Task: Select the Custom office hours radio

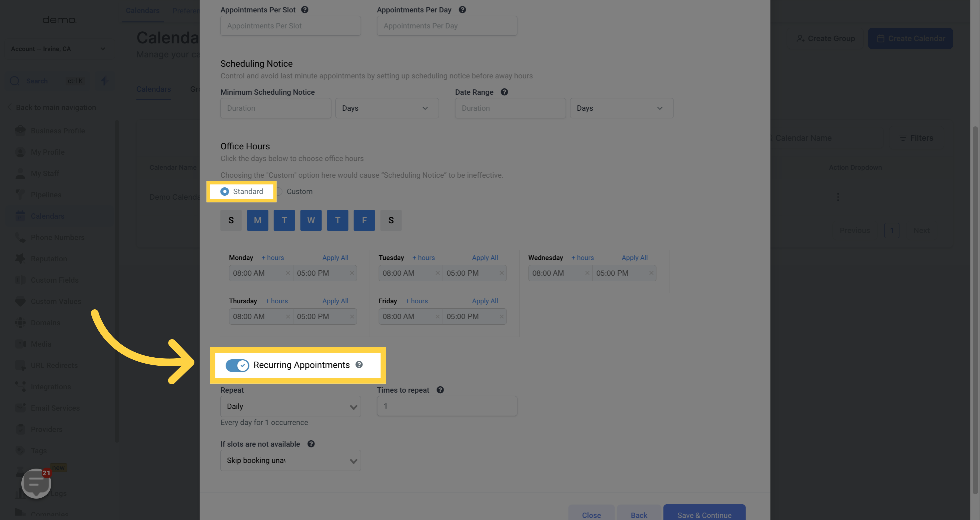Action: (x=280, y=191)
